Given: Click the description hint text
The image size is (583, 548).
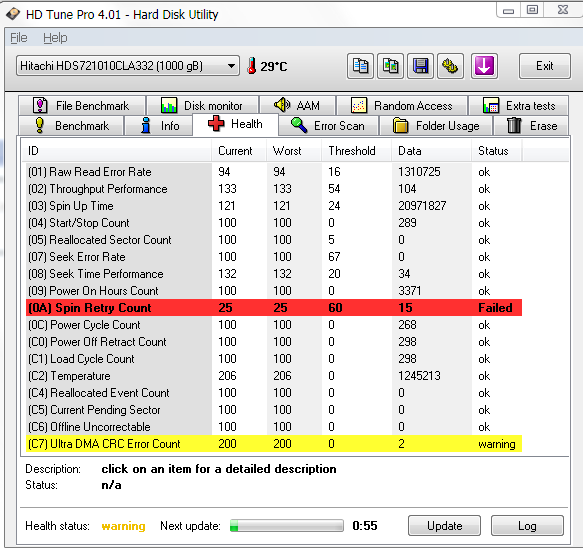Looking at the screenshot, I should 219,469.
